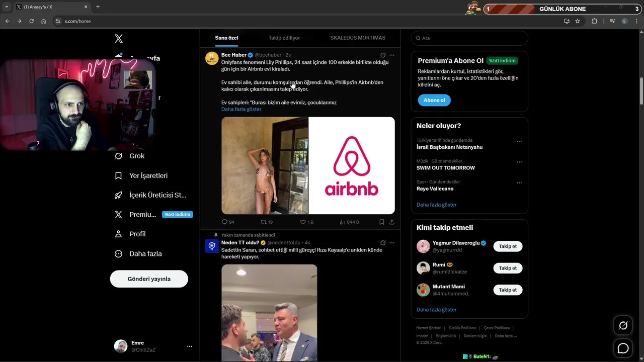Viewport: 644px width, 362px height.
Task: Click Abone ol premium button
Action: click(434, 100)
